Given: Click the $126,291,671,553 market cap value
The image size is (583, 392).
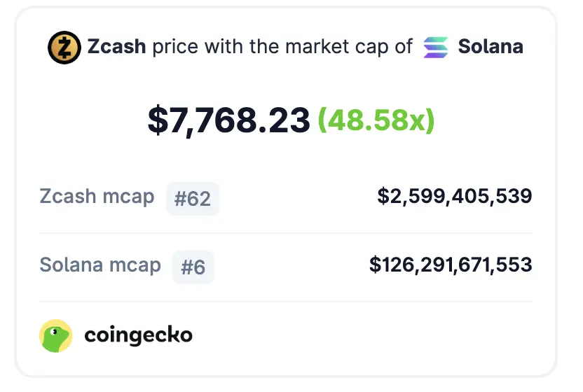Looking at the screenshot, I should coord(451,265).
